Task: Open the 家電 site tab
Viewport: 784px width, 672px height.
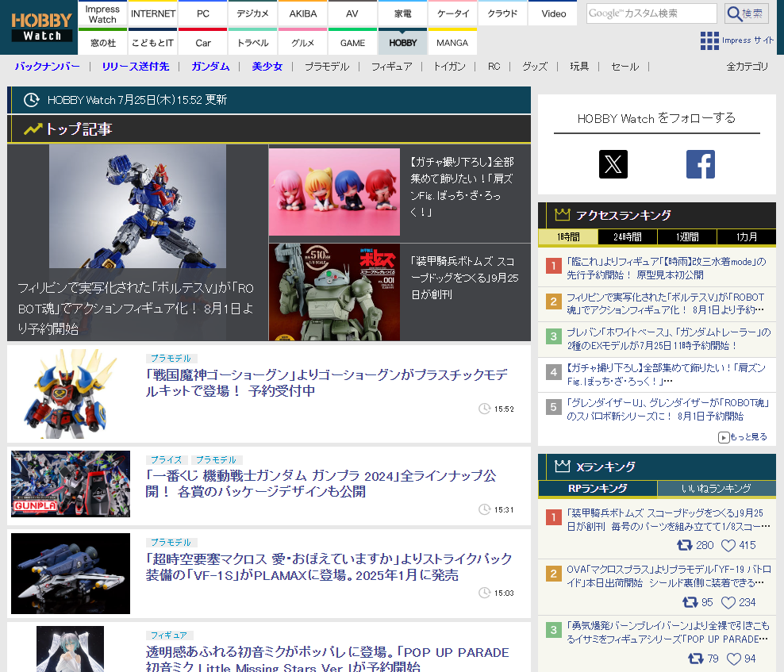Action: [x=402, y=13]
